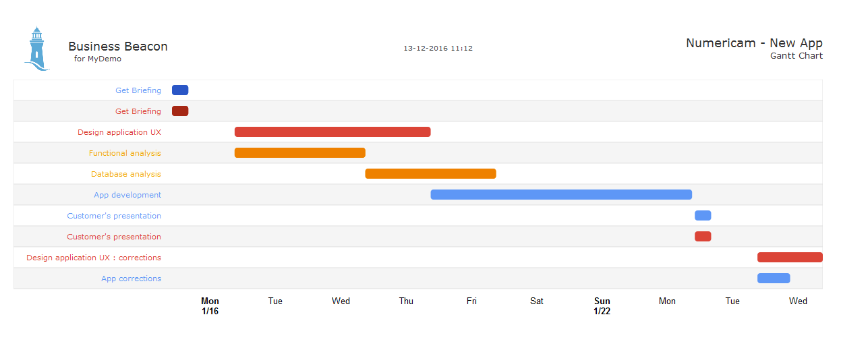Select the Sun 1/22 date marker

pos(602,306)
